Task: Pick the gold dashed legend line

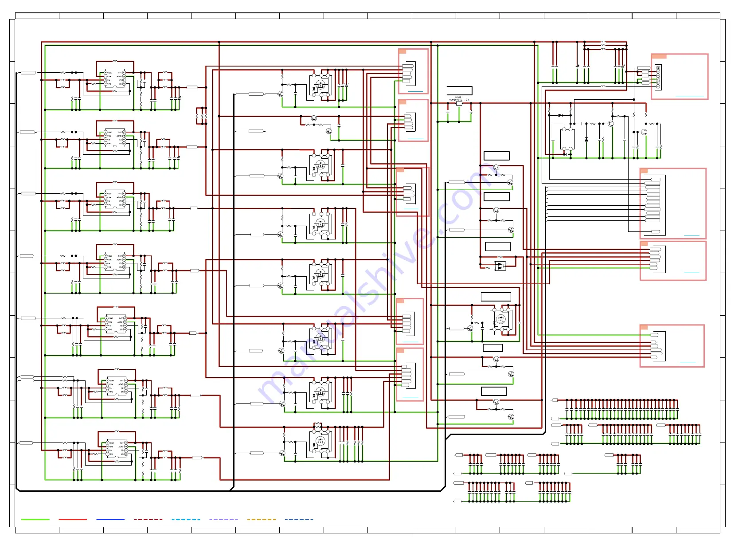Action: click(261, 519)
